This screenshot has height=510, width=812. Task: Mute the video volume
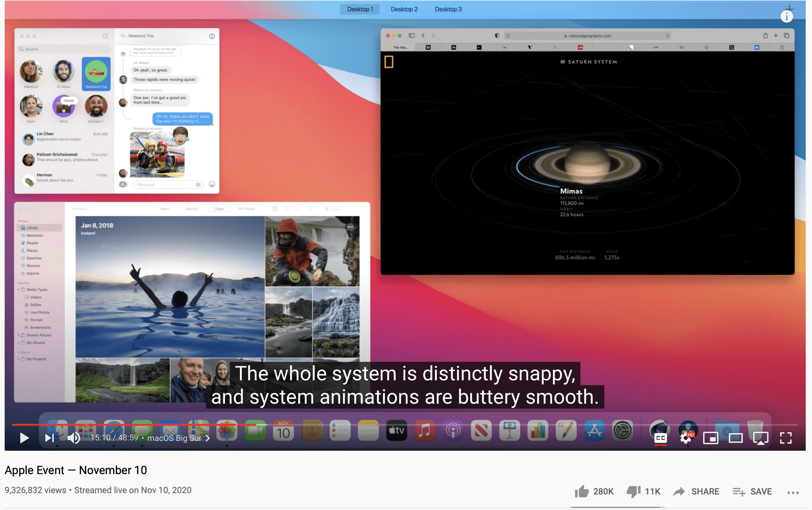pos(73,438)
